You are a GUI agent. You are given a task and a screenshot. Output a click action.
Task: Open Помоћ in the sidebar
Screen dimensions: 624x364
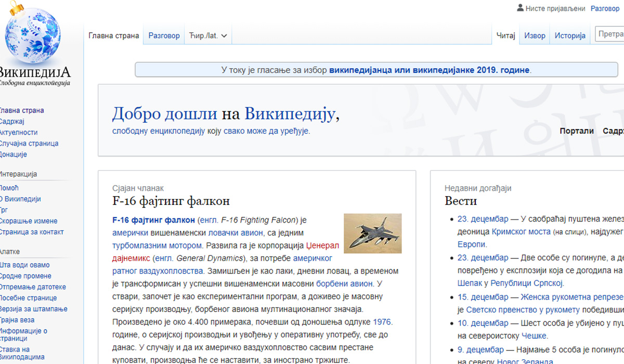[x=8, y=188]
